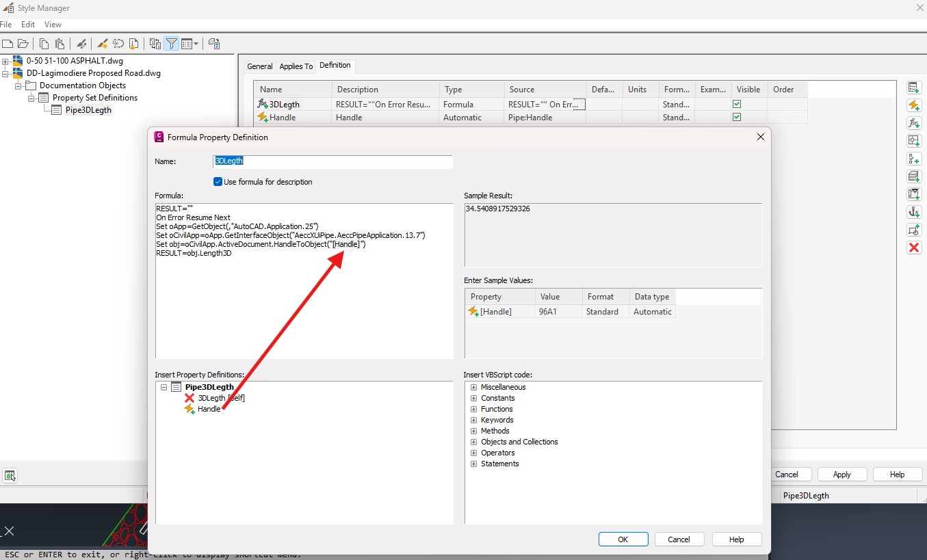This screenshot has width=927, height=560.
Task: Toggle Visible checkbox for 3DLegth row
Action: pyautogui.click(x=737, y=105)
